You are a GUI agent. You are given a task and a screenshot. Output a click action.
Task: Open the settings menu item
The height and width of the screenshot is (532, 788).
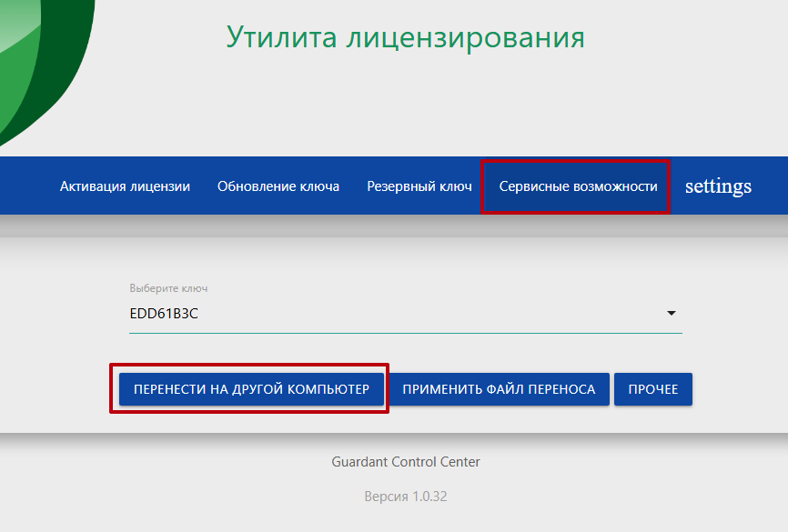718,186
